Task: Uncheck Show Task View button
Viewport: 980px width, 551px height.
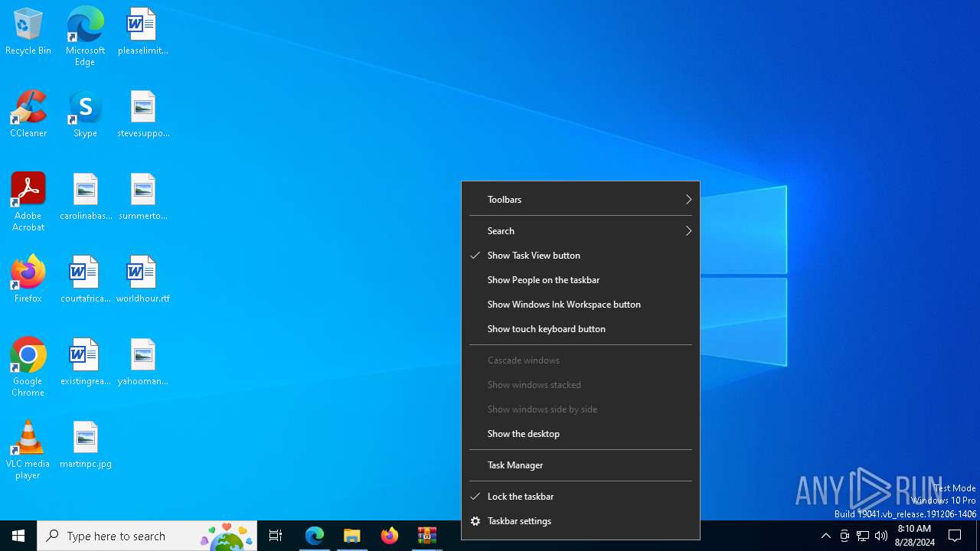Action: click(580, 256)
